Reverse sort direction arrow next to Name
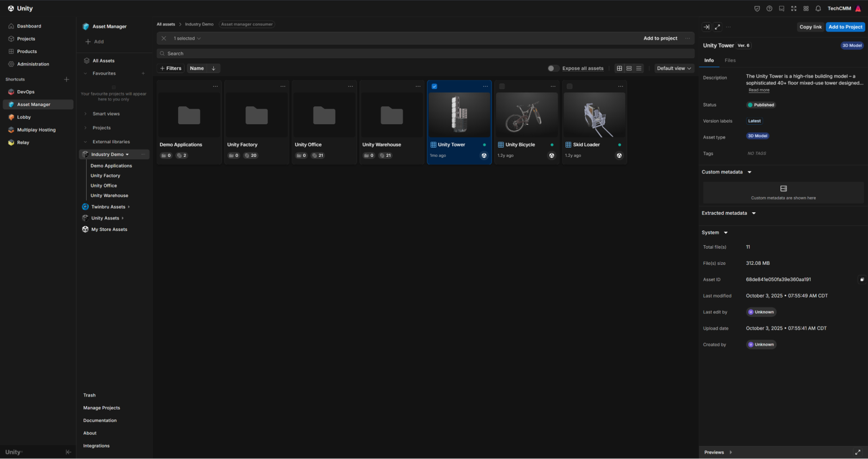This screenshot has height=459, width=868. click(213, 68)
